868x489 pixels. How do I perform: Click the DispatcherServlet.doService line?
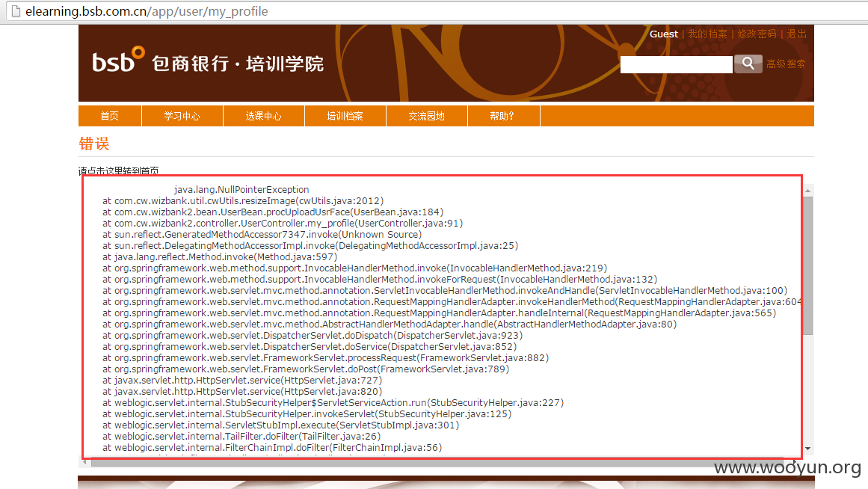310,347
